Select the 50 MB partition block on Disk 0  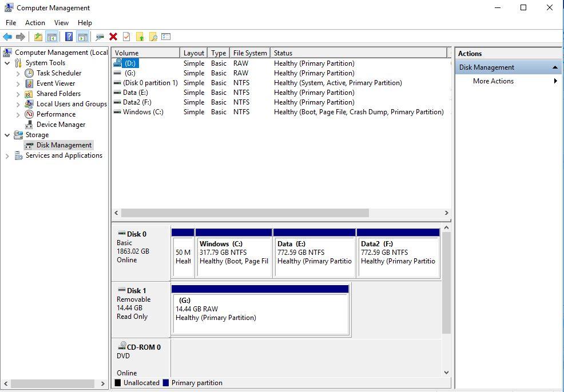pos(182,253)
